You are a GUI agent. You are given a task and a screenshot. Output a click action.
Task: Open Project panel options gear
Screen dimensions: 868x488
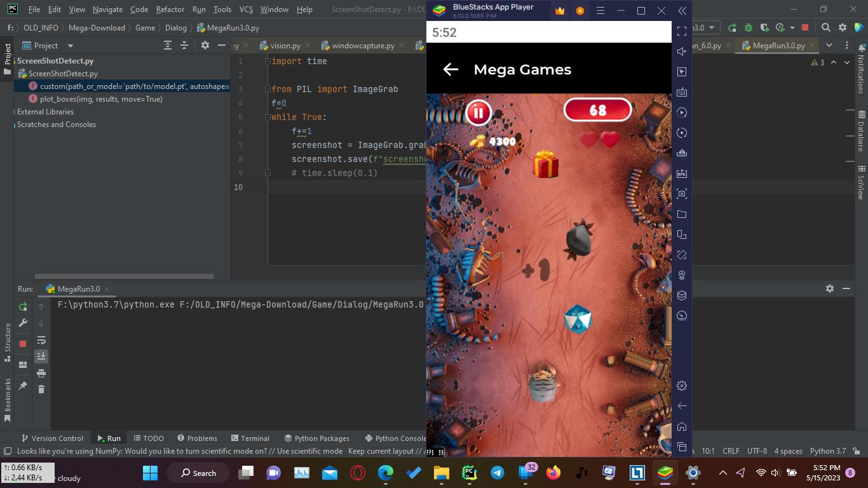[205, 46]
